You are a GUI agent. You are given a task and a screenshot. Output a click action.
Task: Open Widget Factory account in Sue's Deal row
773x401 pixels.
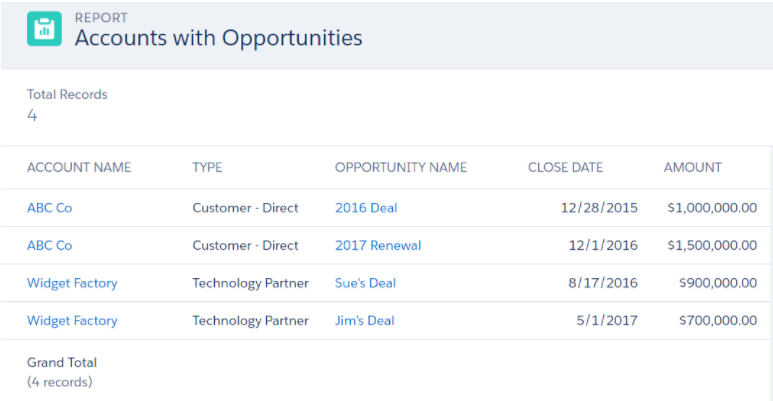72,283
